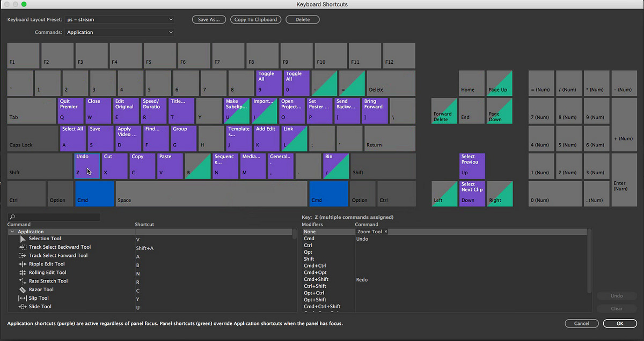Viewport: 644px width, 341px height.
Task: Click the K key labeled Add Edit
Action: pos(267,138)
